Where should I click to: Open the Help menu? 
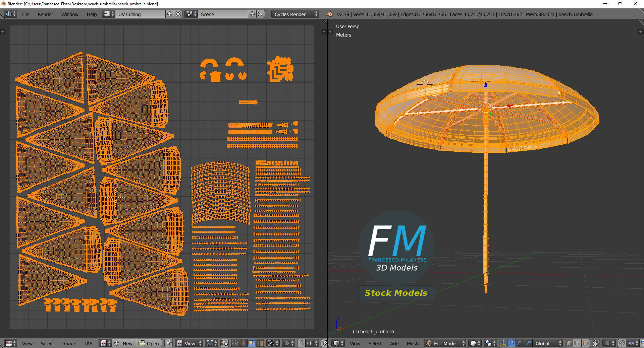click(92, 14)
